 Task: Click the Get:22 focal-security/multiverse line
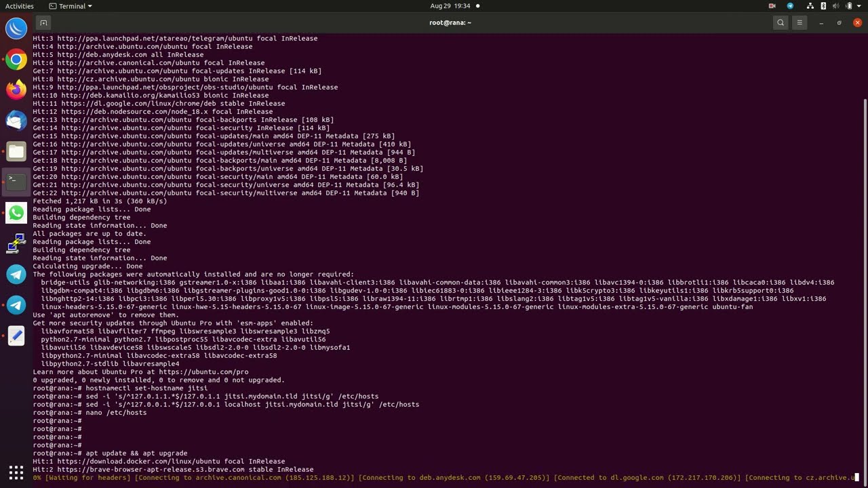(226, 193)
